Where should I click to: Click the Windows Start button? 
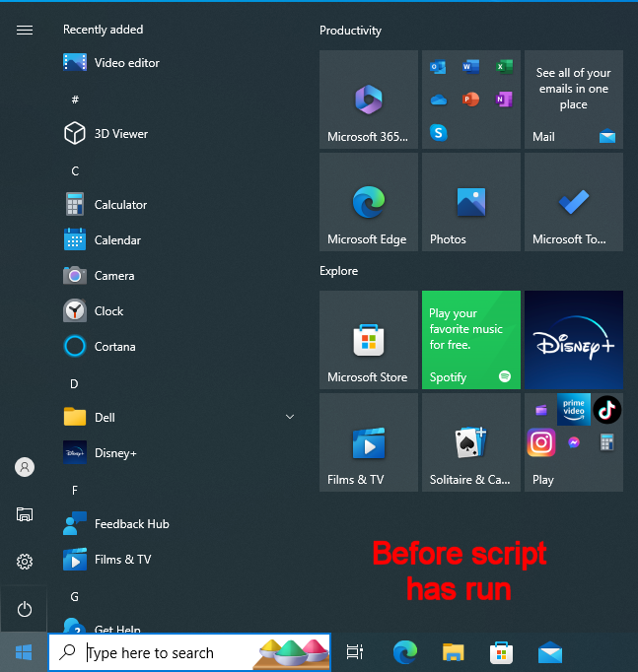24,652
